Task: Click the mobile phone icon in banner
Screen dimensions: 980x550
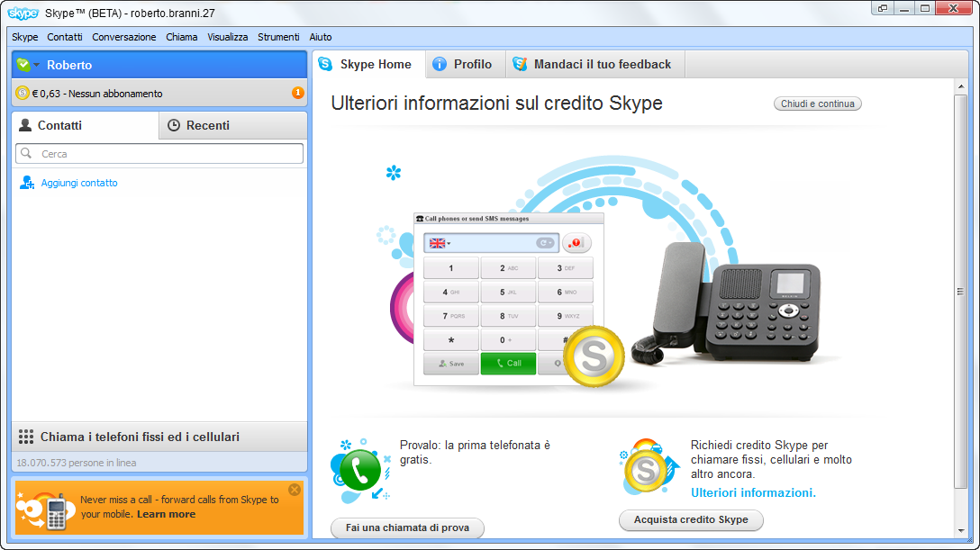Action: coord(57,512)
